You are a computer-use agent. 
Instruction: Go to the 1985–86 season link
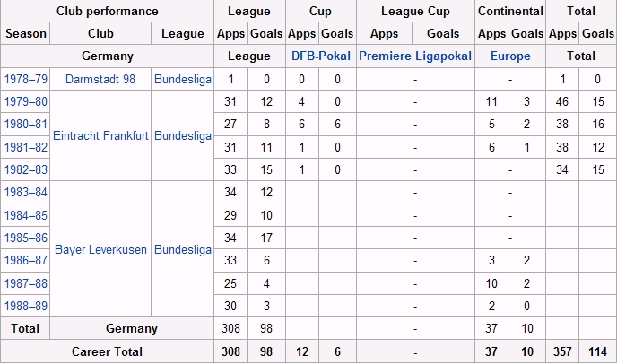25,238
